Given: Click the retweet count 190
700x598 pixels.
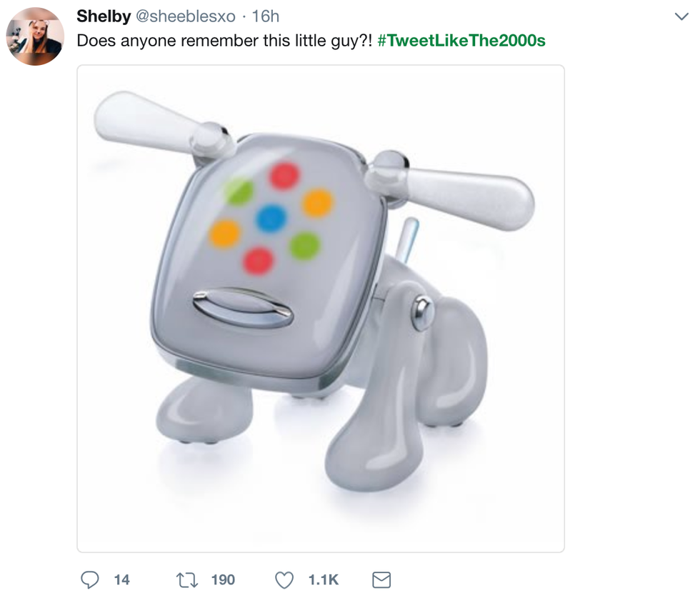Looking at the screenshot, I should [223, 579].
